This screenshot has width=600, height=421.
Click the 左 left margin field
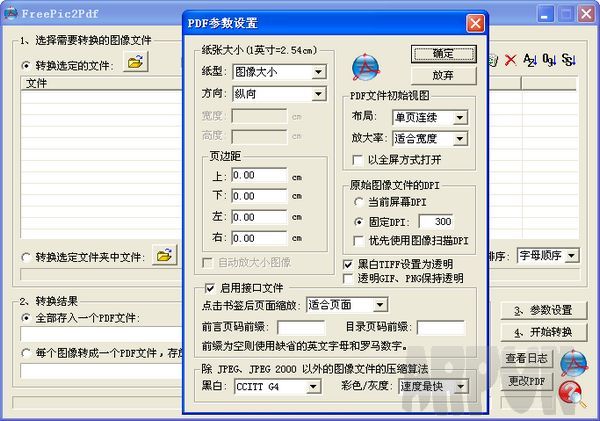259,217
